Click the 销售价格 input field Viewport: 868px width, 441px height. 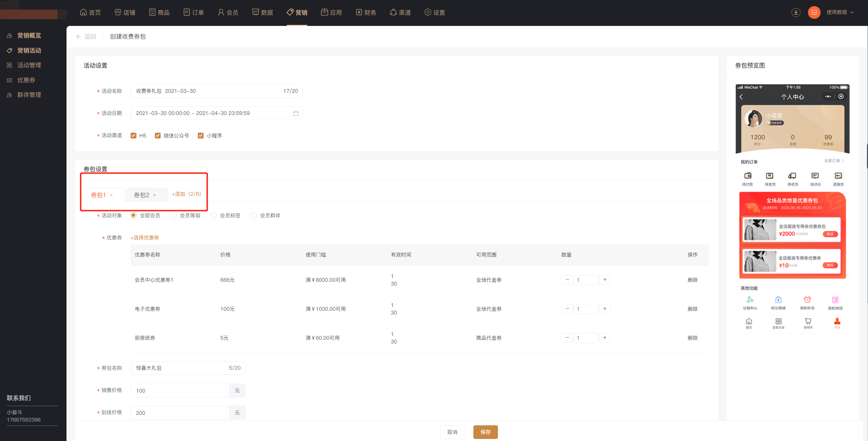(x=180, y=391)
